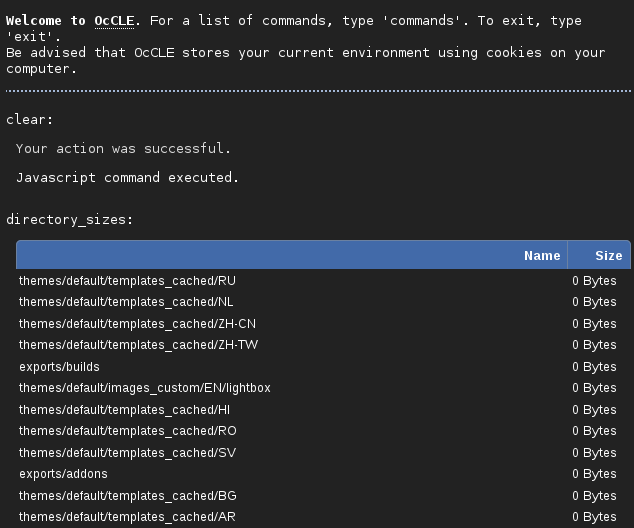Sort table by the Name column header
This screenshot has height=528, width=634.
point(542,255)
